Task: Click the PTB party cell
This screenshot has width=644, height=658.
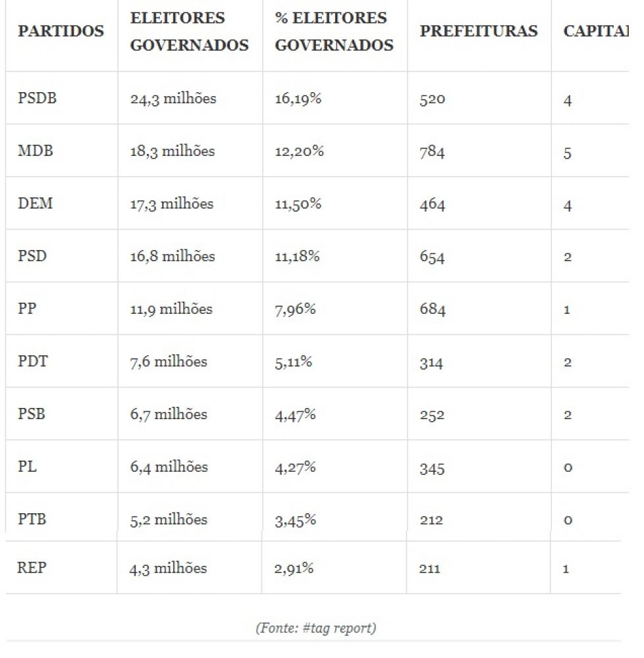Action: 32,520
